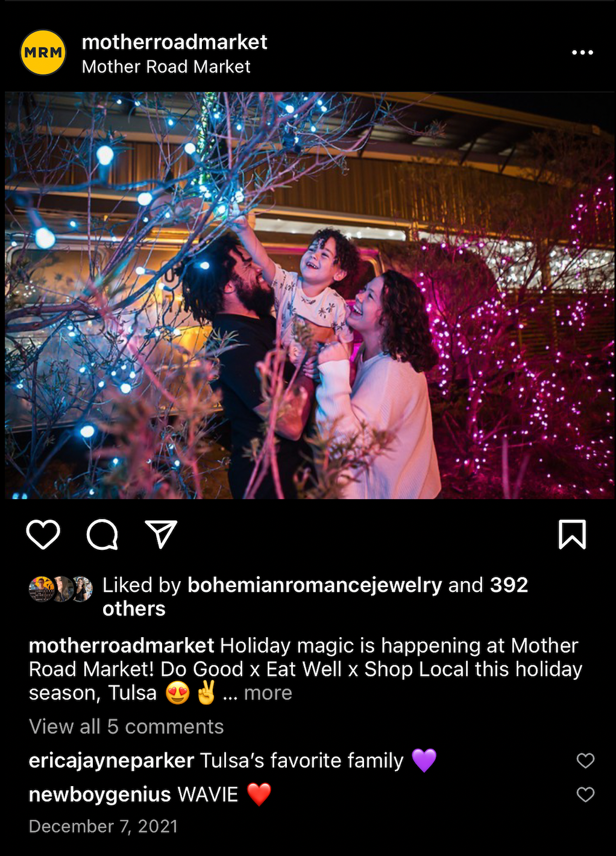Save post with the bookmark icon
The height and width of the screenshot is (856, 616).
pos(572,534)
